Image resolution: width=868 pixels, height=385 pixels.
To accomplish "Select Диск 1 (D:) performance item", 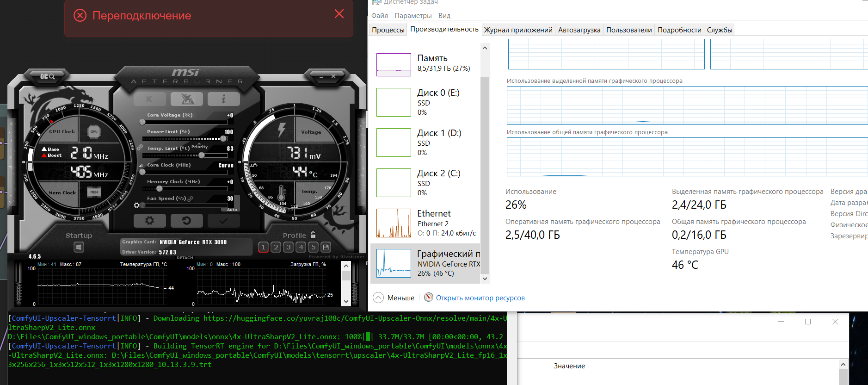I will (x=425, y=143).
